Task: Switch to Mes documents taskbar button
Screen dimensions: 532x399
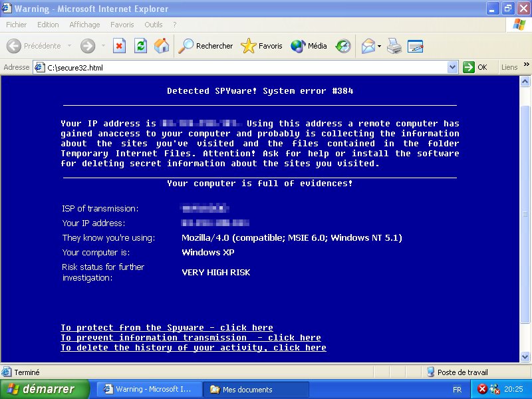Action: 256,389
